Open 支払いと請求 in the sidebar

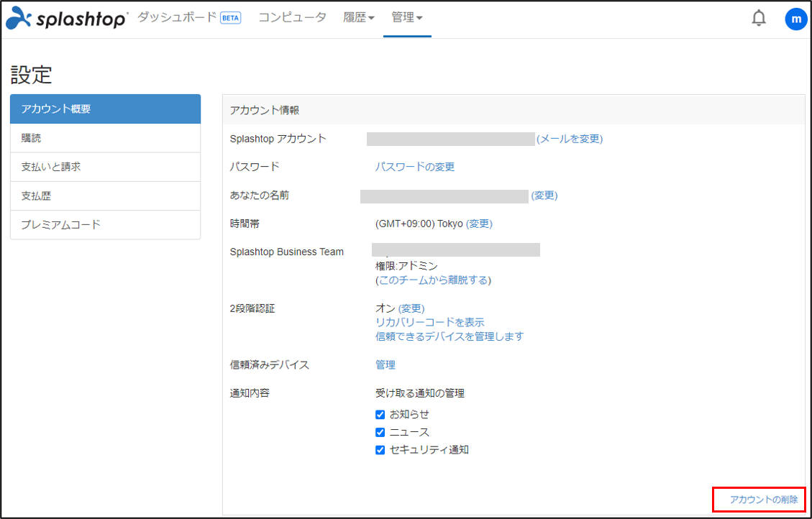click(x=105, y=167)
